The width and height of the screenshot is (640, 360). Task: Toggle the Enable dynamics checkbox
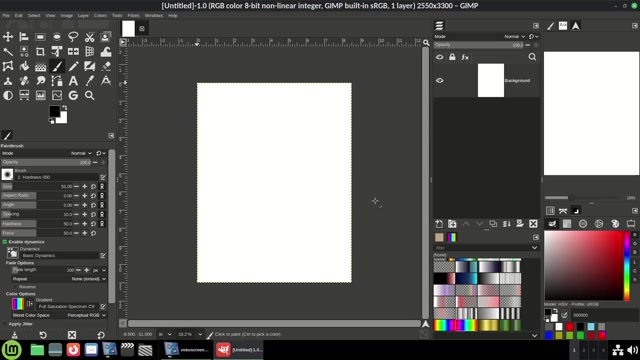pos(5,242)
